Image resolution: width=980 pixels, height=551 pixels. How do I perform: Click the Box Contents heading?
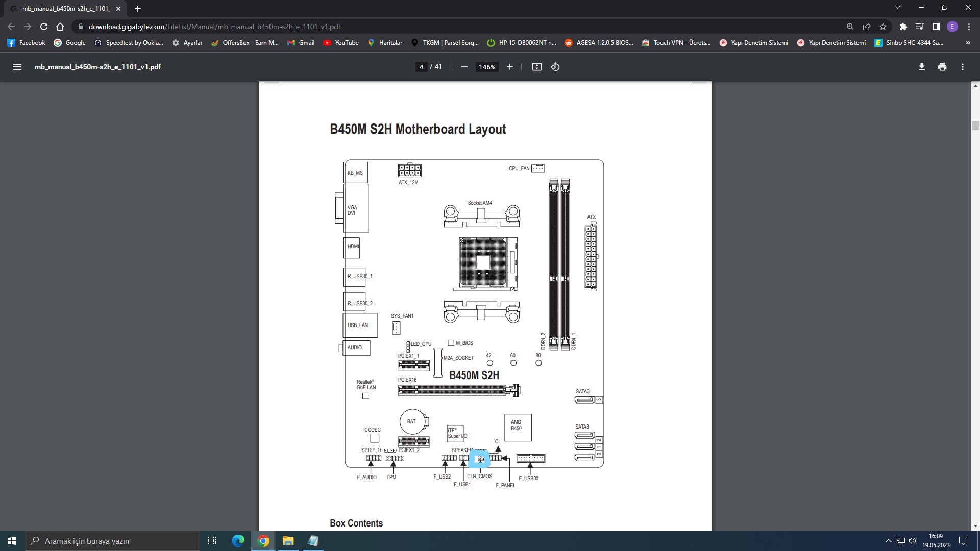356,523
